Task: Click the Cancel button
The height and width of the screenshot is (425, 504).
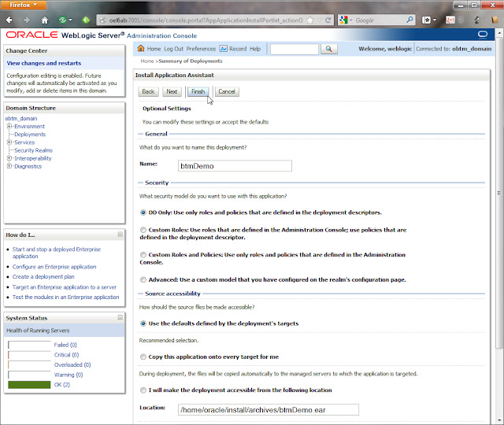Action: coord(227,91)
